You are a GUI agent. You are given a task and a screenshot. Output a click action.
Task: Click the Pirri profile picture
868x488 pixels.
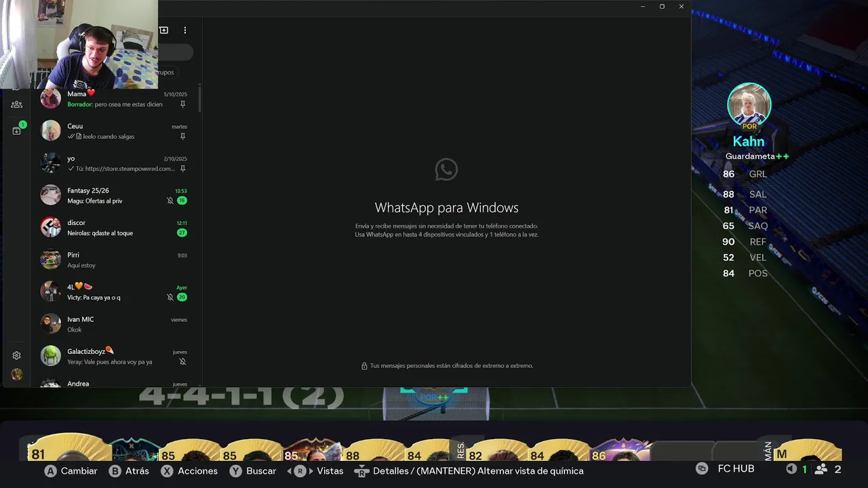point(50,260)
